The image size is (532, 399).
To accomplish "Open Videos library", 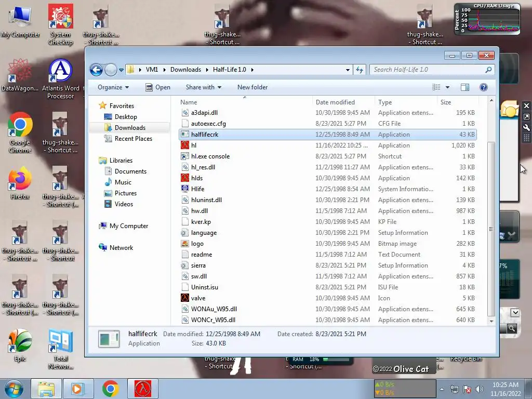I will pyautogui.click(x=124, y=204).
